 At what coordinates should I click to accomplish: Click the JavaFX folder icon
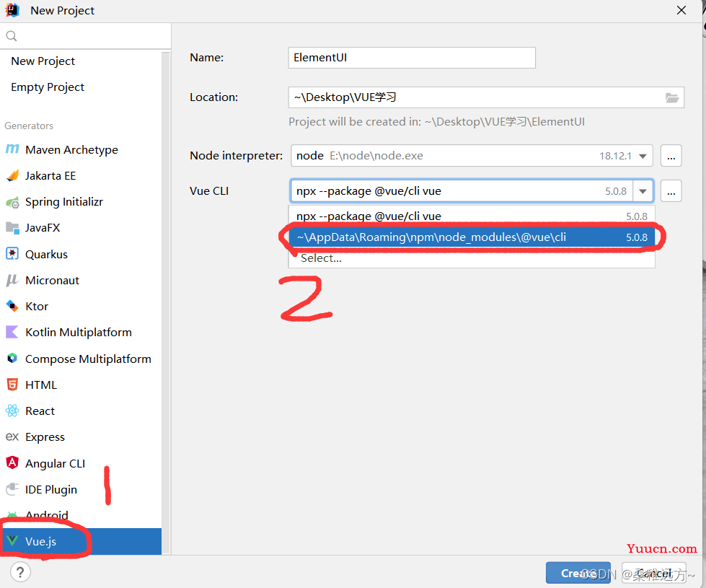click(x=12, y=228)
